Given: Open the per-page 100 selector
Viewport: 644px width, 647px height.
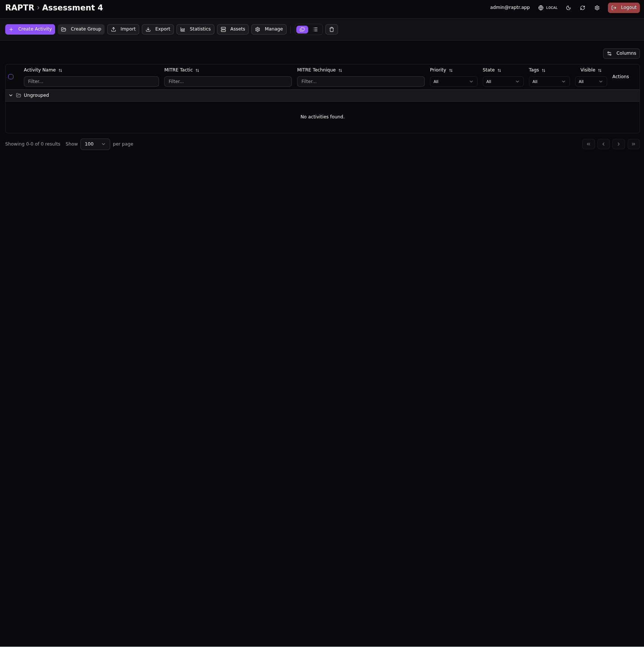Looking at the screenshot, I should tap(95, 144).
